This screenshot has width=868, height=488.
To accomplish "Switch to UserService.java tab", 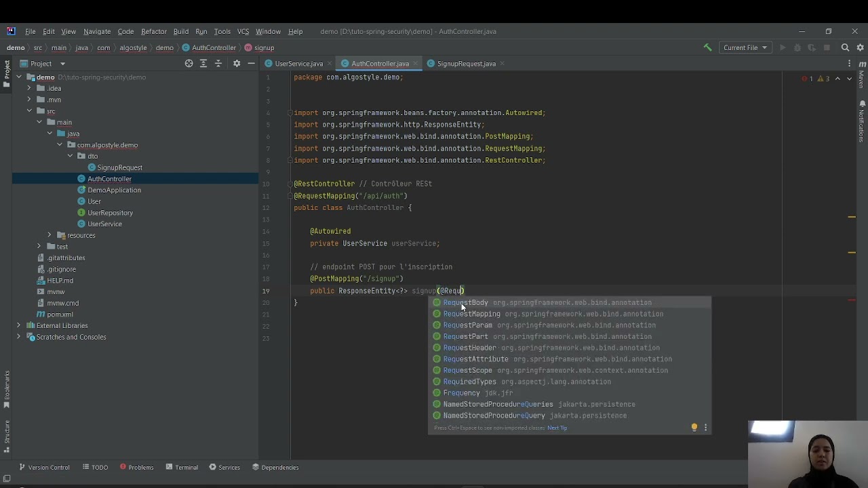I will pos(298,63).
